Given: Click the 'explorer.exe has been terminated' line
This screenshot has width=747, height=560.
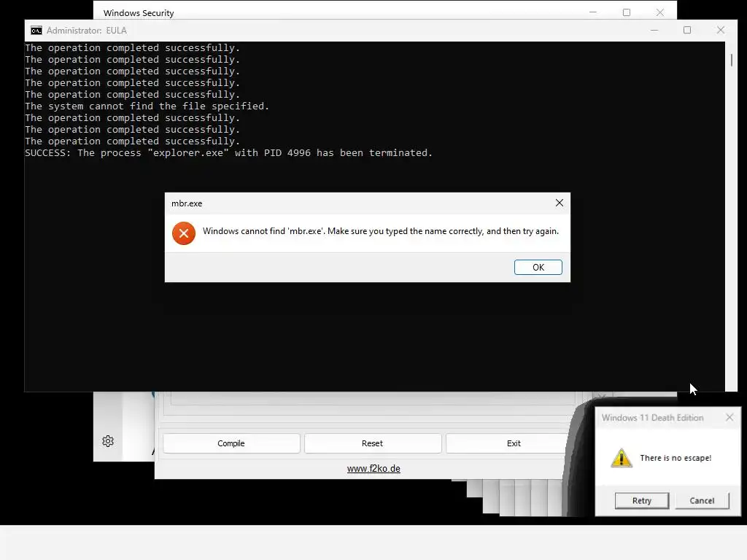Looking at the screenshot, I should click(x=228, y=153).
